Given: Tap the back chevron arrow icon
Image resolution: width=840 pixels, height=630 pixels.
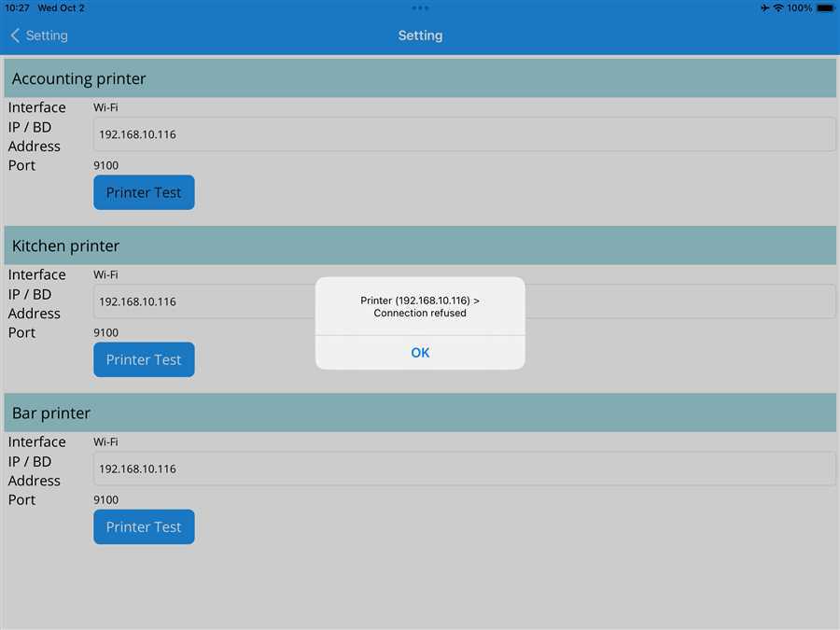Looking at the screenshot, I should coord(15,35).
